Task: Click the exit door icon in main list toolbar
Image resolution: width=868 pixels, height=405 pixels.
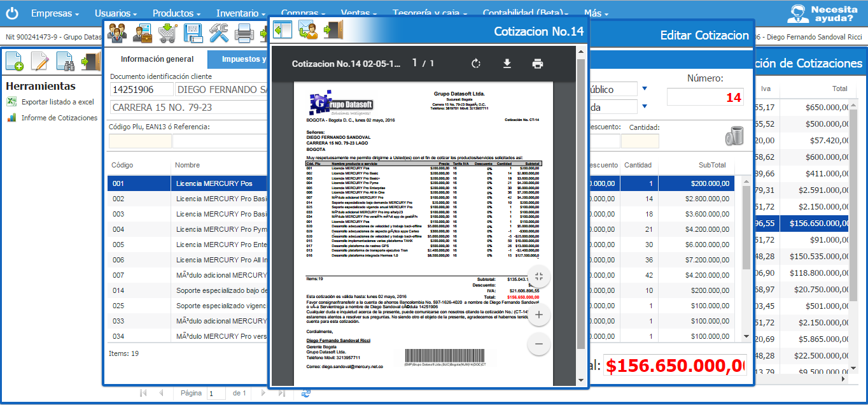Action: tap(91, 60)
